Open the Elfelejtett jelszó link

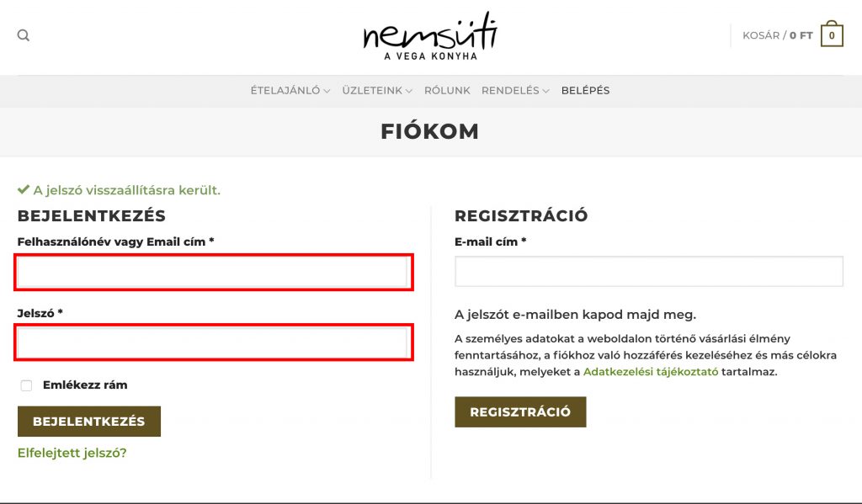tap(72, 453)
